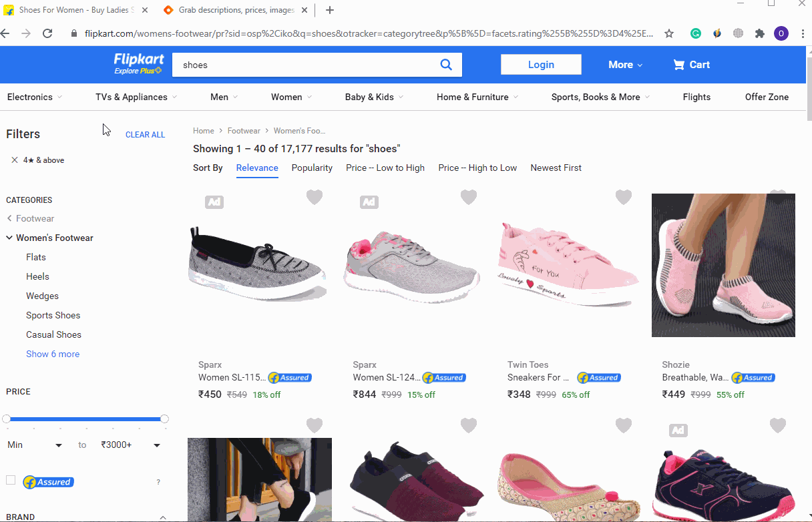Bookmark this page with the star icon

coord(668,33)
